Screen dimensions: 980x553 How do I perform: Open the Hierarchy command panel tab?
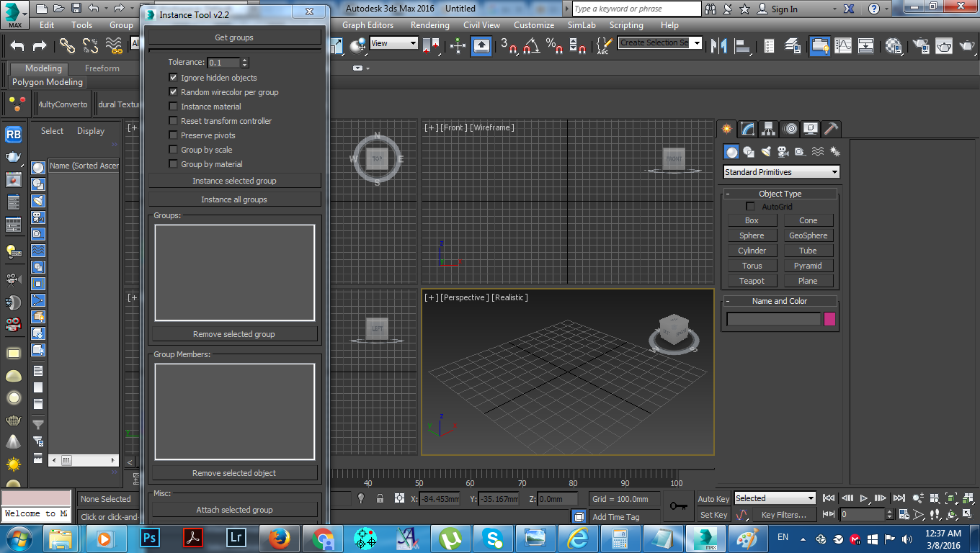point(769,129)
